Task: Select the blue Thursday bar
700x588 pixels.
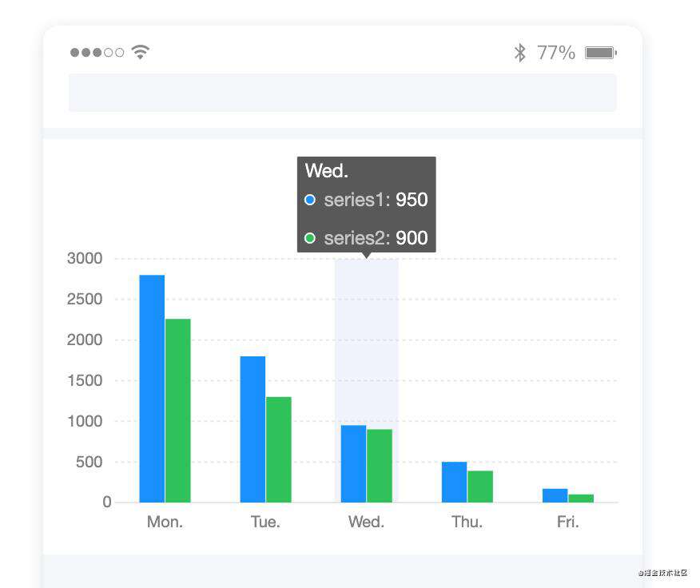Action: click(455, 483)
